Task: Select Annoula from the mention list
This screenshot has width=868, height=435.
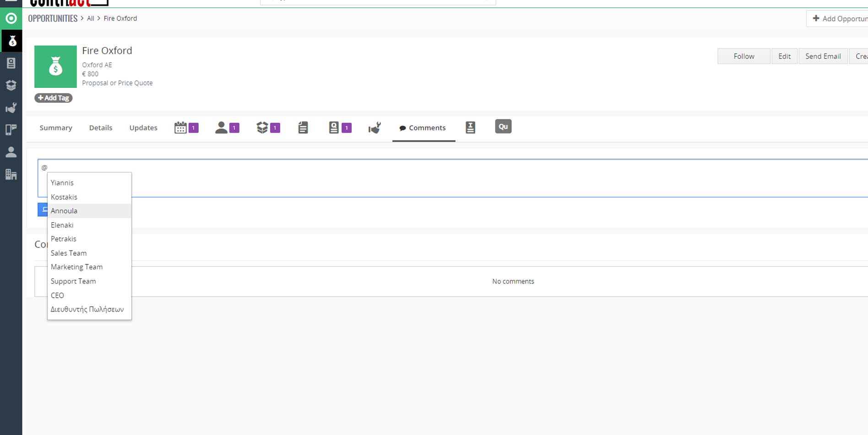Action: [x=64, y=211]
